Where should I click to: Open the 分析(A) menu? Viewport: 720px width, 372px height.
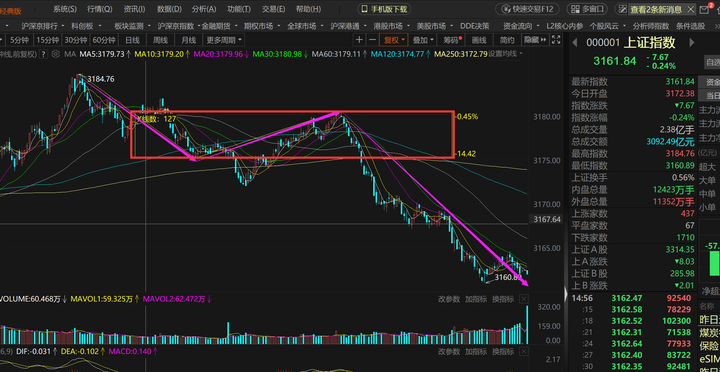(x=204, y=9)
